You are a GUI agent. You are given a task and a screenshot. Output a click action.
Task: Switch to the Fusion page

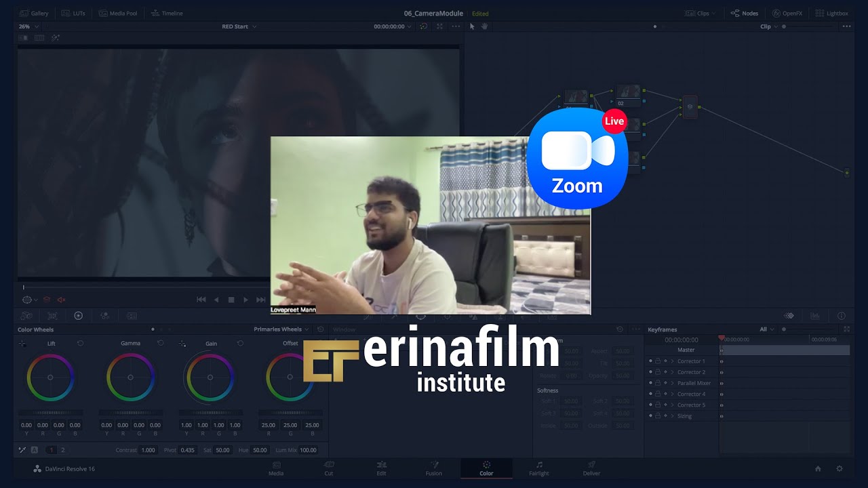tap(434, 468)
